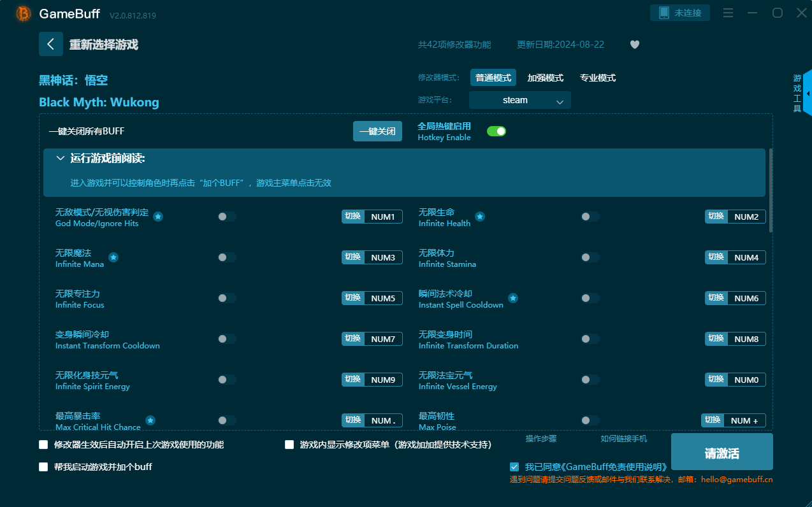Enable Infinite Vessel Energy toggle
Screen dimensions: 812x507
pyautogui.click(x=590, y=380)
